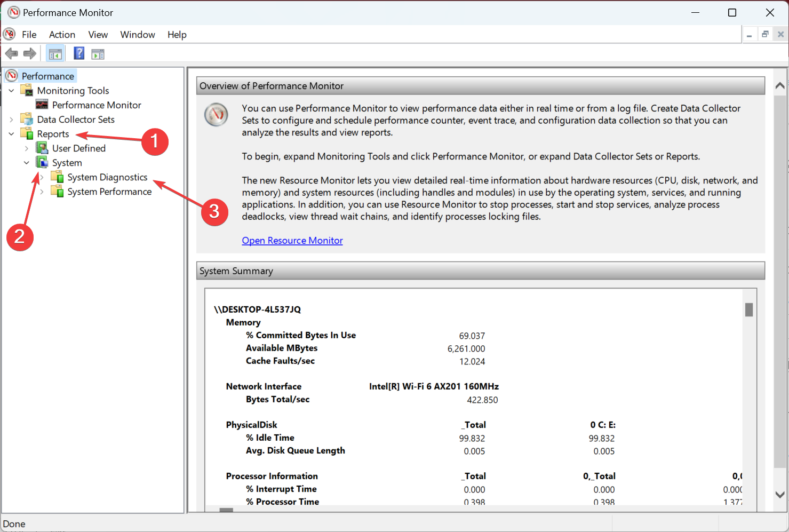Click the User Defined node icon

(42, 148)
